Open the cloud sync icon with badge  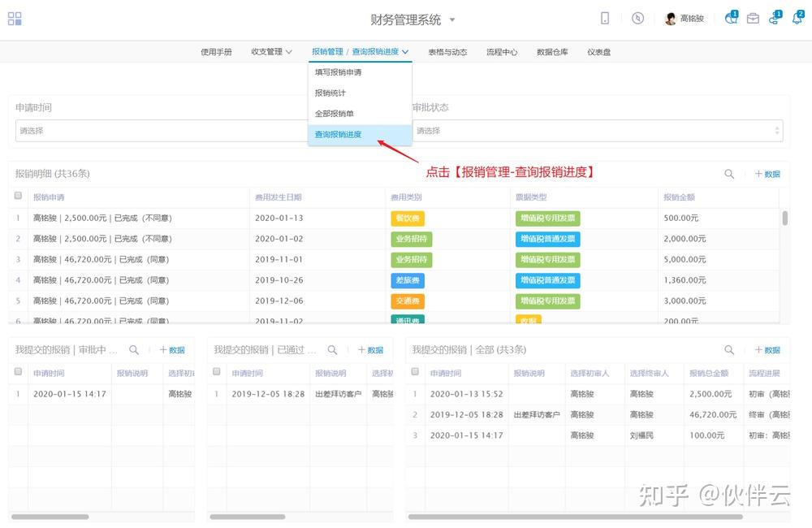[x=775, y=18]
